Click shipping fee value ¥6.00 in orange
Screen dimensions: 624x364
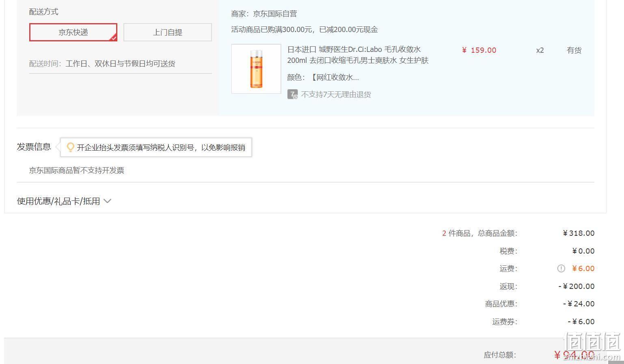(583, 269)
